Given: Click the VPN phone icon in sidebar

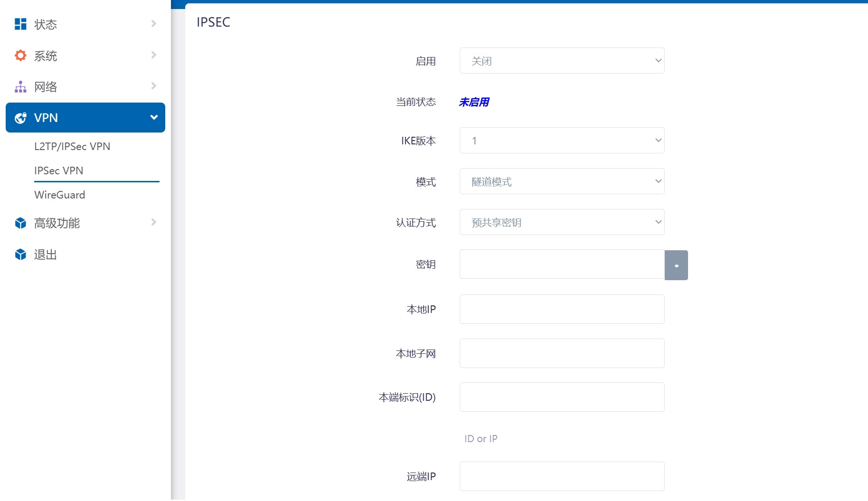Looking at the screenshot, I should tap(19, 118).
